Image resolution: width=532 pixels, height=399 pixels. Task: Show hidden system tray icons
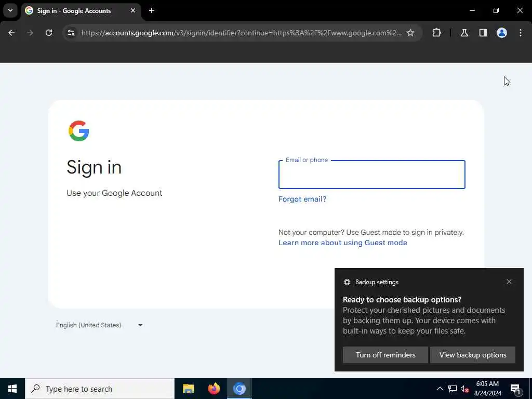(x=440, y=389)
